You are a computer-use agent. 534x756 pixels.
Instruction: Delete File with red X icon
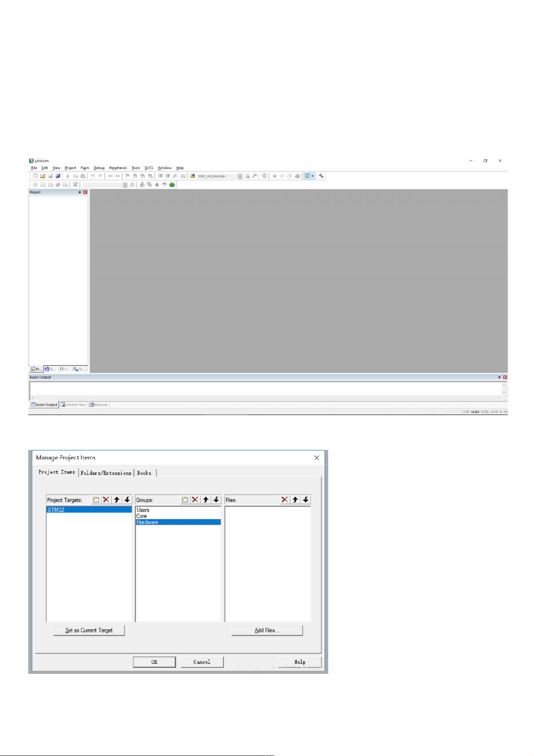pos(285,500)
